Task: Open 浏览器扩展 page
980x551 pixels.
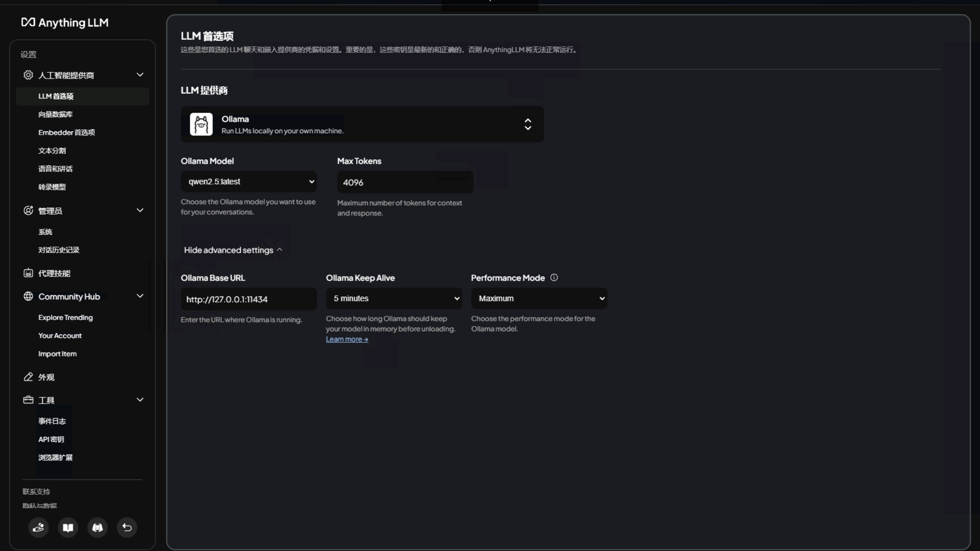Action: click(56, 458)
